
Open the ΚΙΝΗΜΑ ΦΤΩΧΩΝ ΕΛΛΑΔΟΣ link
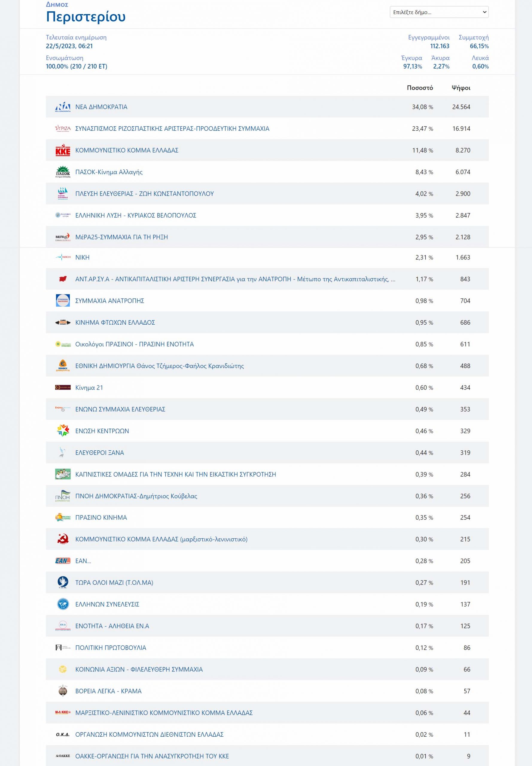115,323
